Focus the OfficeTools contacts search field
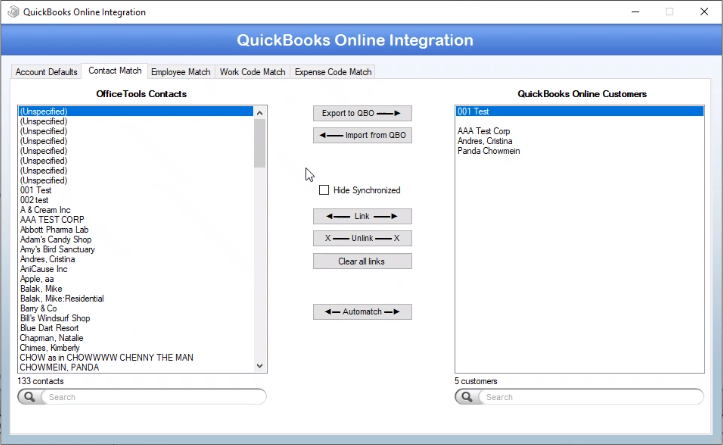Image resolution: width=723 pixels, height=445 pixels. tap(152, 397)
